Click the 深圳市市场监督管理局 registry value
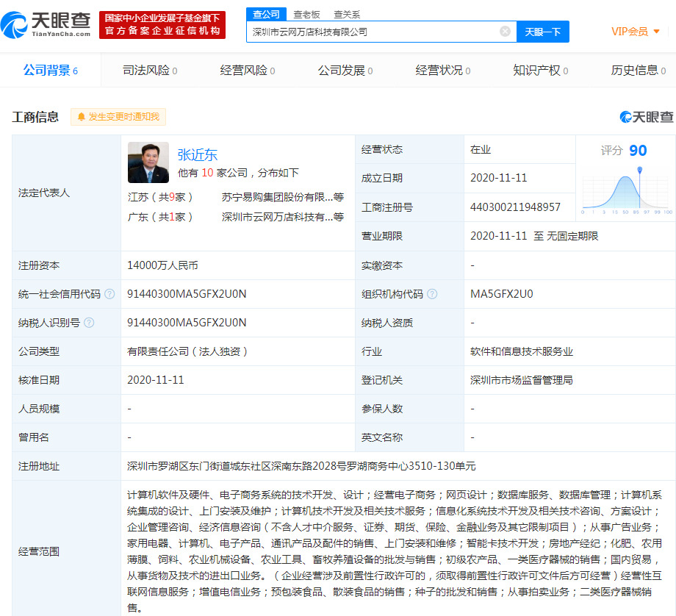 pyautogui.click(x=521, y=380)
